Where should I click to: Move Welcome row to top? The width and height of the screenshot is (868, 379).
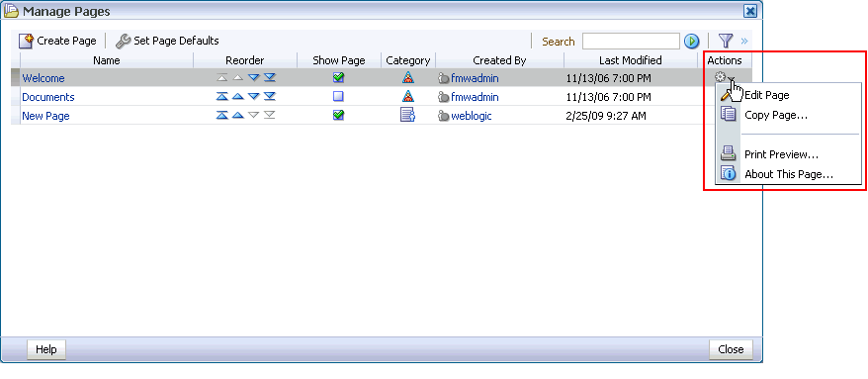point(222,78)
